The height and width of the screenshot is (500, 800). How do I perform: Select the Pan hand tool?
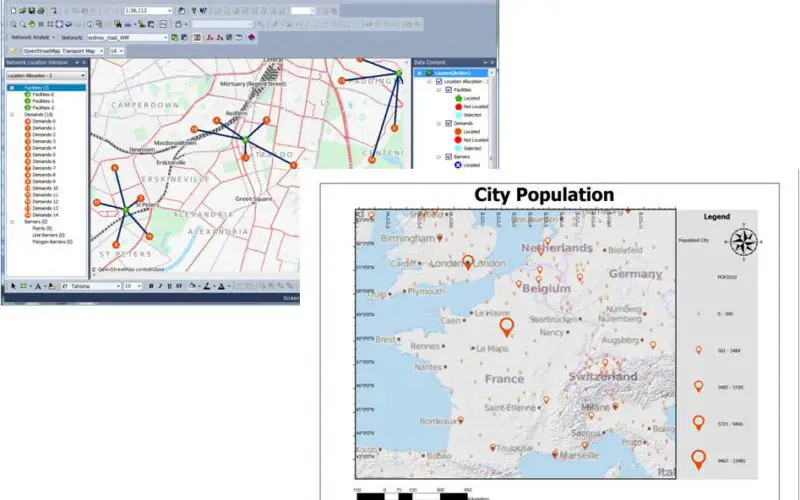click(32, 24)
